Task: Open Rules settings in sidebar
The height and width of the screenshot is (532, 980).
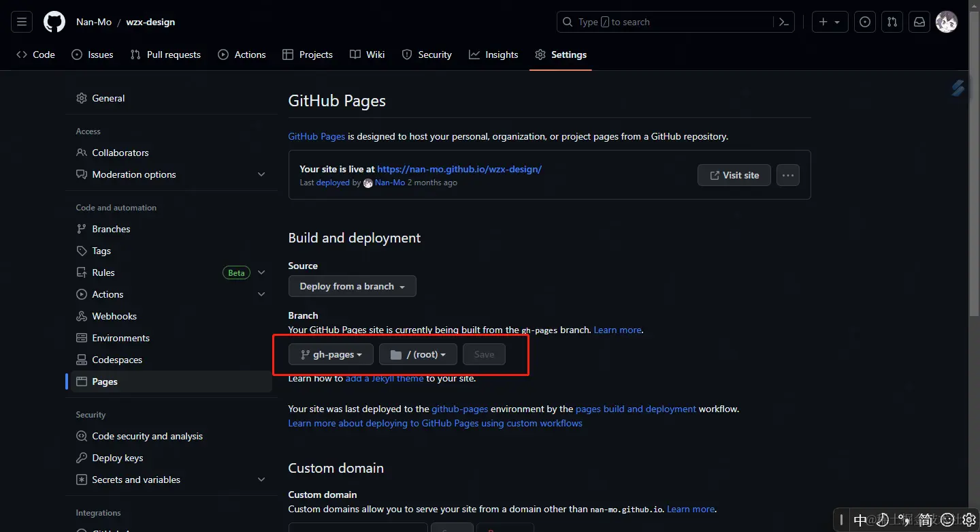Action: pos(103,272)
